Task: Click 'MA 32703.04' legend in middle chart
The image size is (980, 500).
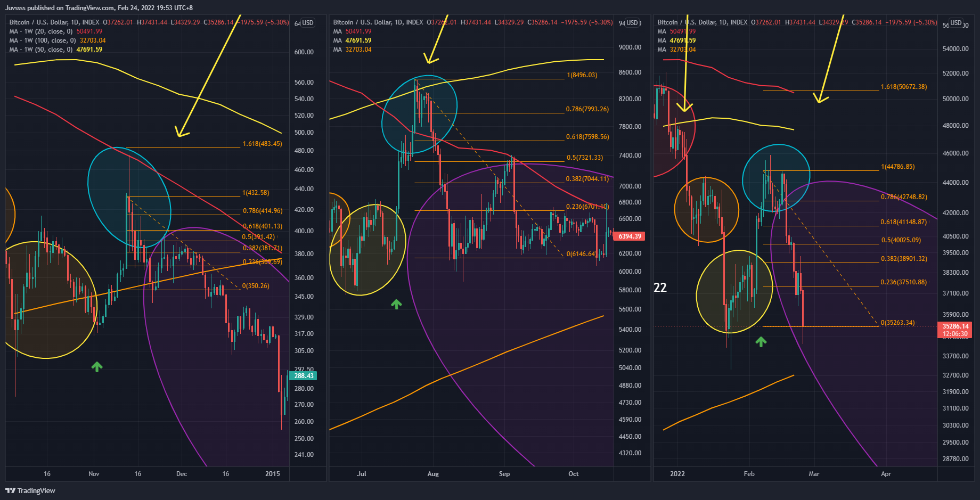Action: coord(352,50)
